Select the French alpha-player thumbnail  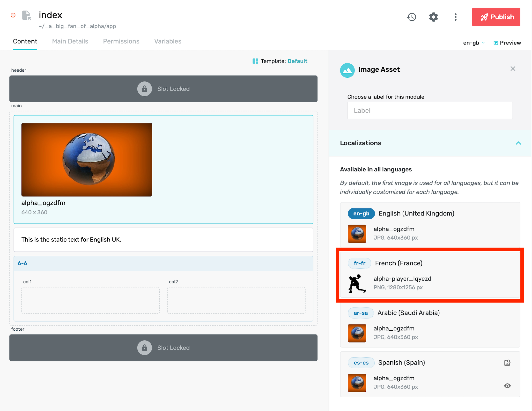tap(357, 283)
